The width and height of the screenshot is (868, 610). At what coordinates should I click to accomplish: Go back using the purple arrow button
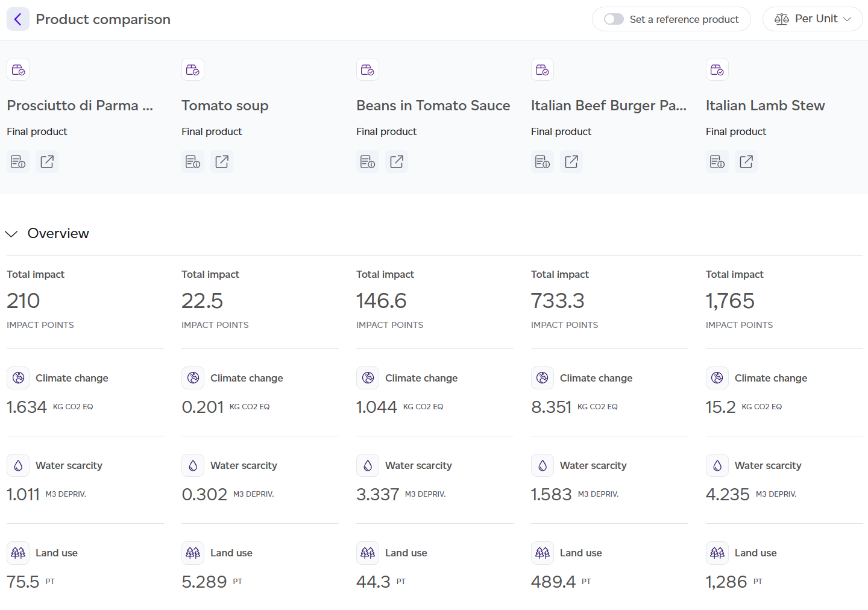coord(18,19)
